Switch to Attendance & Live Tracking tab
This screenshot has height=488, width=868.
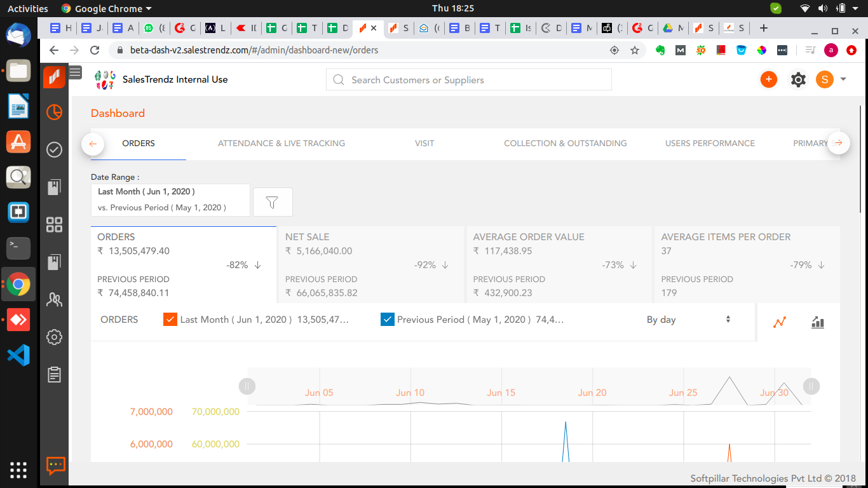(x=281, y=143)
